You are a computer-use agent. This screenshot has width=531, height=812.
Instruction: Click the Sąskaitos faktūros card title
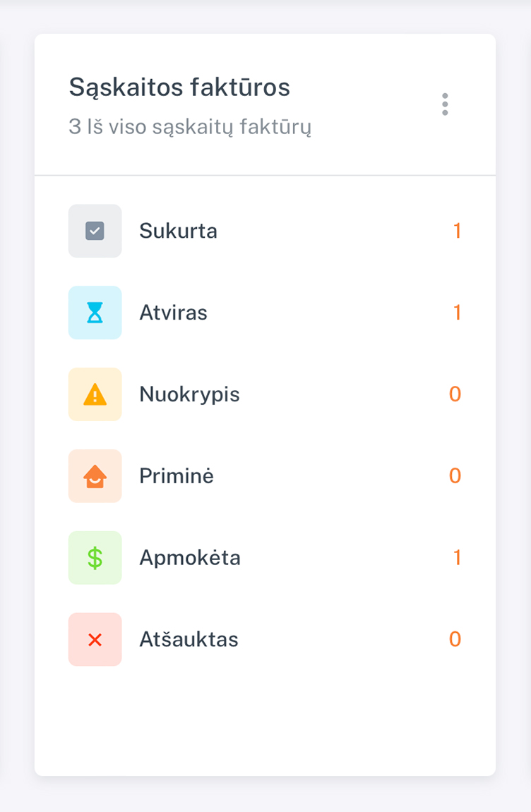179,88
